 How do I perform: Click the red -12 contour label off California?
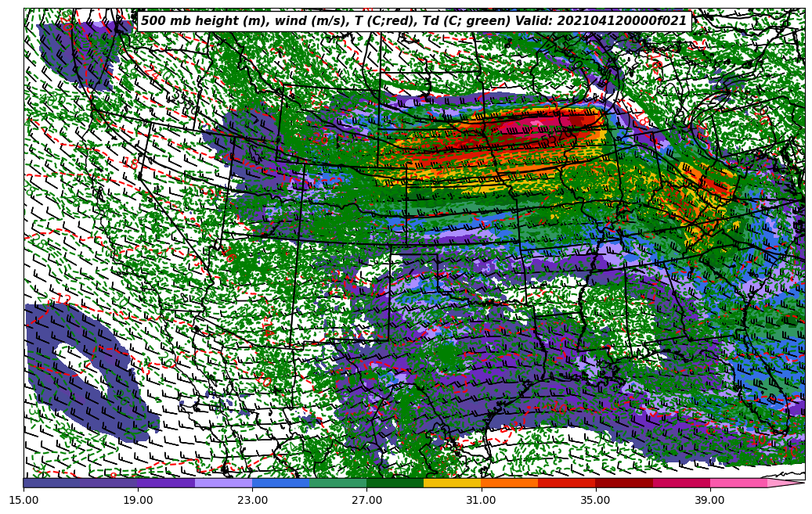pos(62,299)
